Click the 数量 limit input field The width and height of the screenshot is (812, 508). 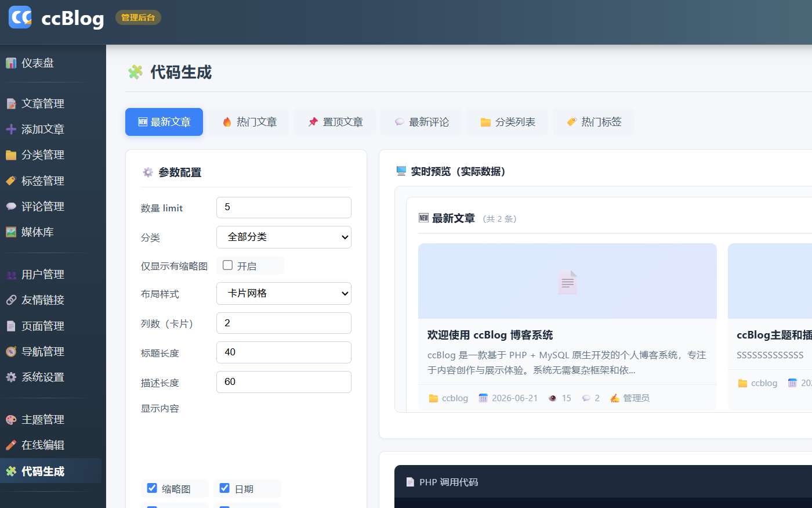pyautogui.click(x=284, y=207)
